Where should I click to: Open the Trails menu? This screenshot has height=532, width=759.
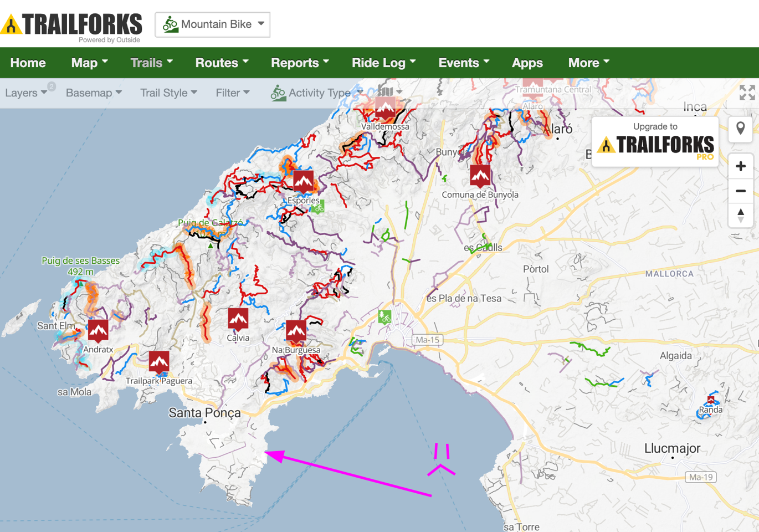pos(151,63)
